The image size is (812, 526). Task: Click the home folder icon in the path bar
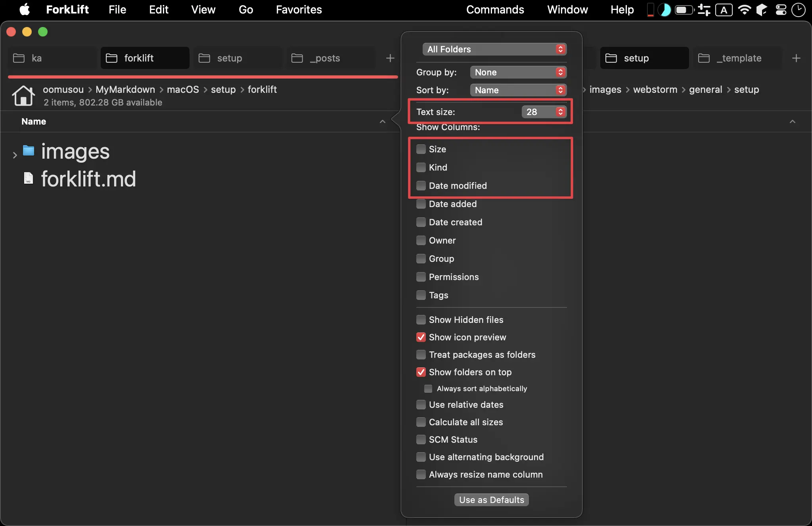coord(23,96)
